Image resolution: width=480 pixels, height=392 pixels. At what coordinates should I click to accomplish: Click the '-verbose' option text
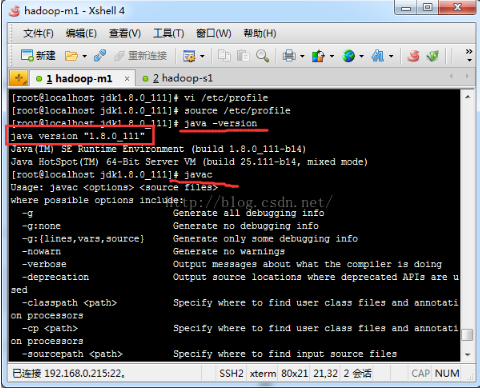[44, 264]
